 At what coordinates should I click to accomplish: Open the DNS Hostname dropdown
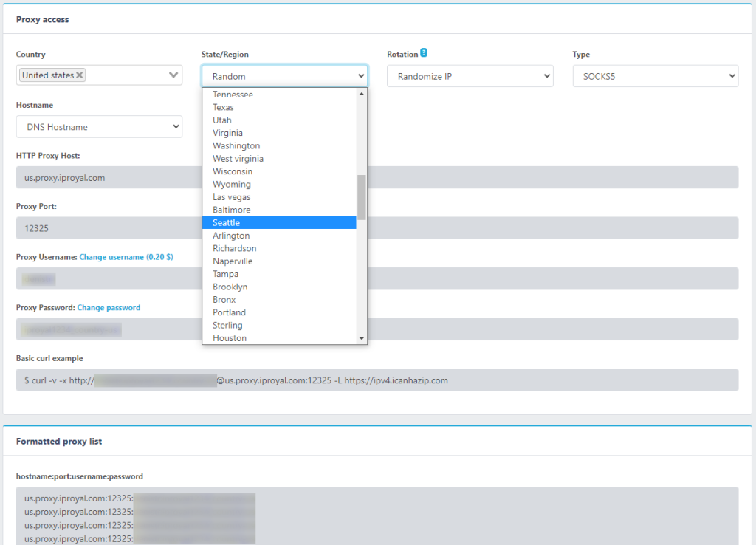coord(100,127)
